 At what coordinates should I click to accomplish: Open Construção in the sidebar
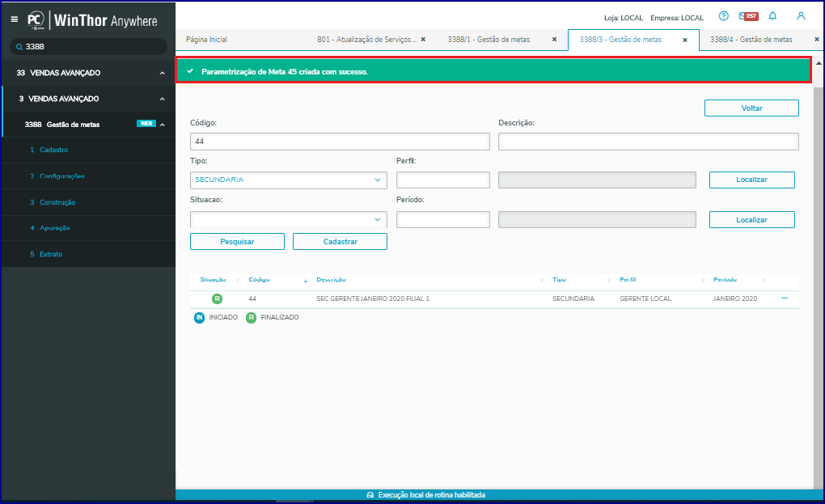pos(57,202)
